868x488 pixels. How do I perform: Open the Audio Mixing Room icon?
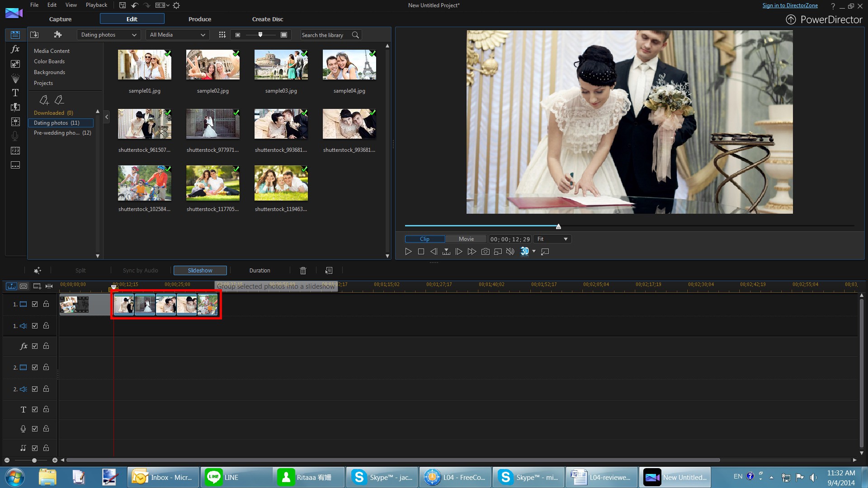(x=15, y=122)
